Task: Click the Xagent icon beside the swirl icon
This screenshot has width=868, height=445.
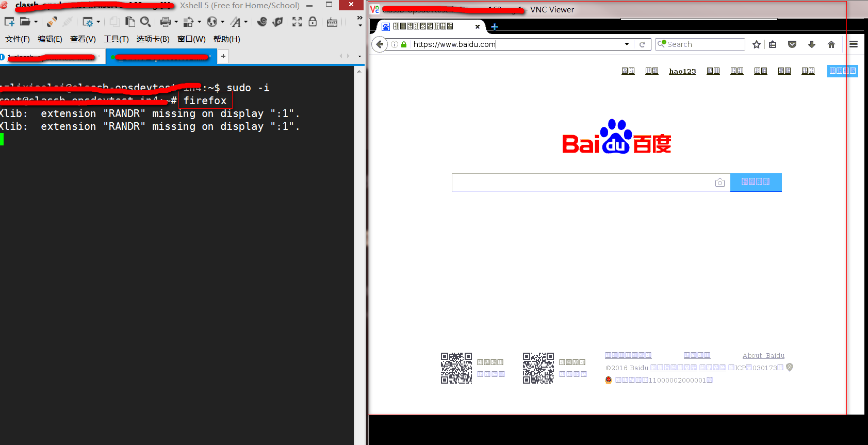Action: click(277, 22)
